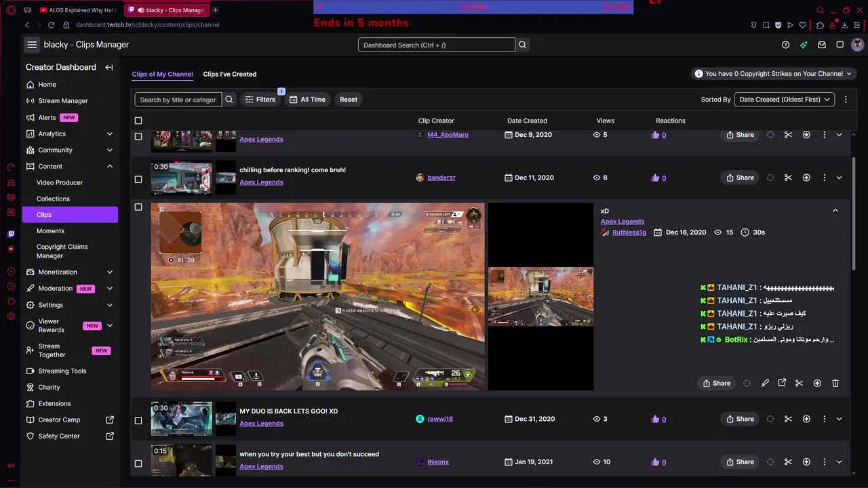Screen dimensions: 868x488
Task: Collapse the Content sidebar section
Action: 110,166
